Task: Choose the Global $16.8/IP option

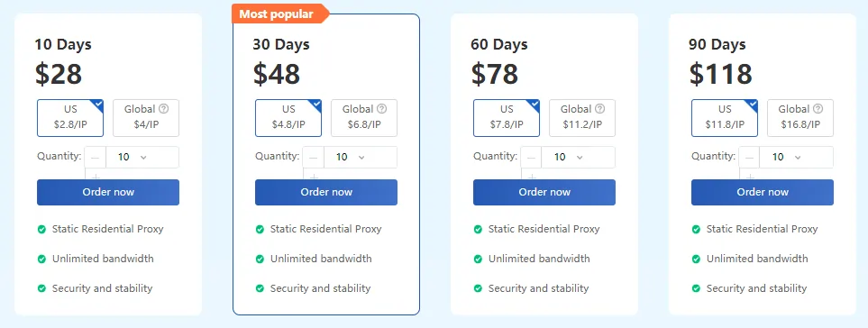Action: click(800, 118)
